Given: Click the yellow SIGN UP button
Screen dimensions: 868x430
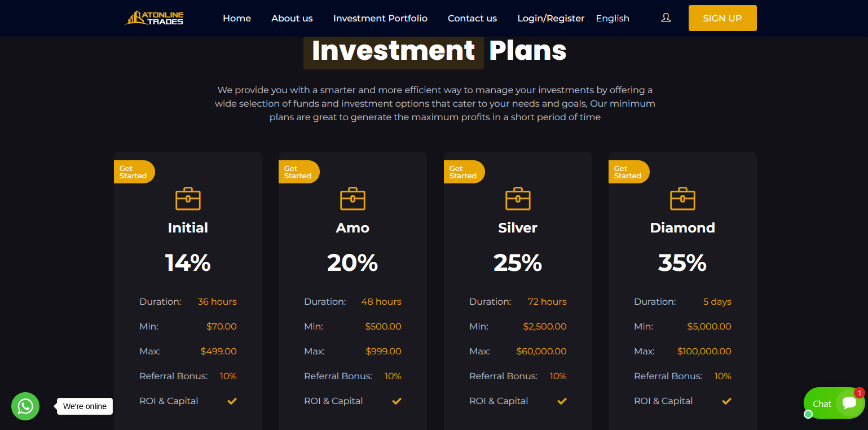Looking at the screenshot, I should coord(722,18).
